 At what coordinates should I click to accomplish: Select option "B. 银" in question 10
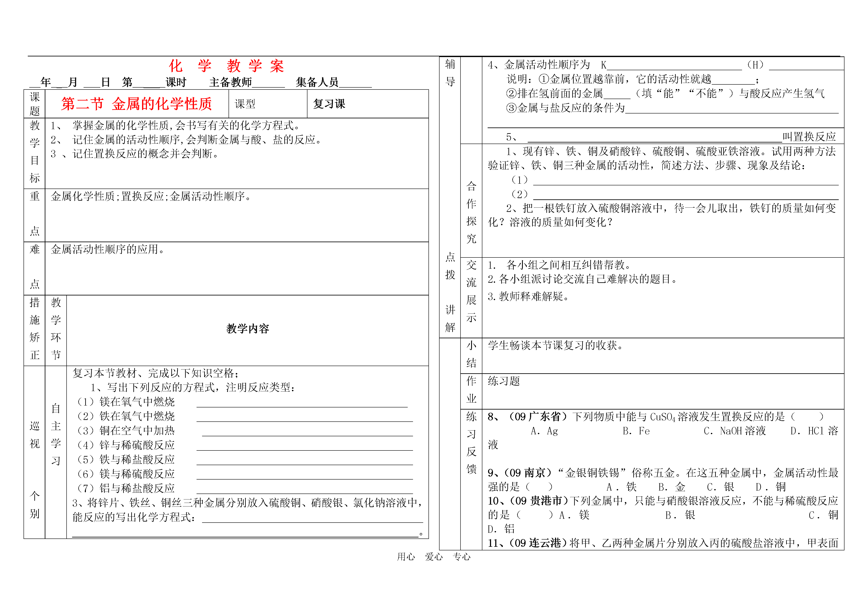(680, 515)
